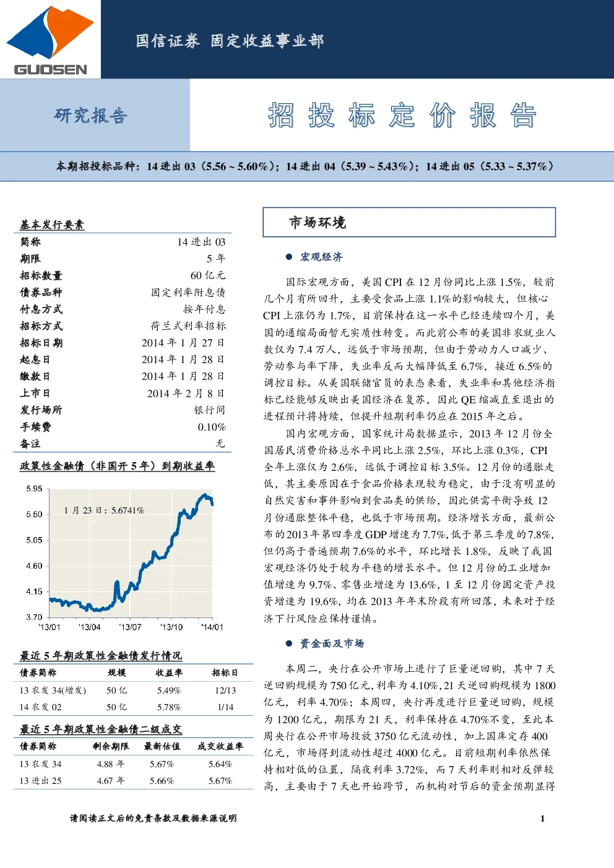Image resolution: width=614 pixels, height=868 pixels.
Task: Click the 宏观经济 bullet heading
Action: (x=321, y=257)
